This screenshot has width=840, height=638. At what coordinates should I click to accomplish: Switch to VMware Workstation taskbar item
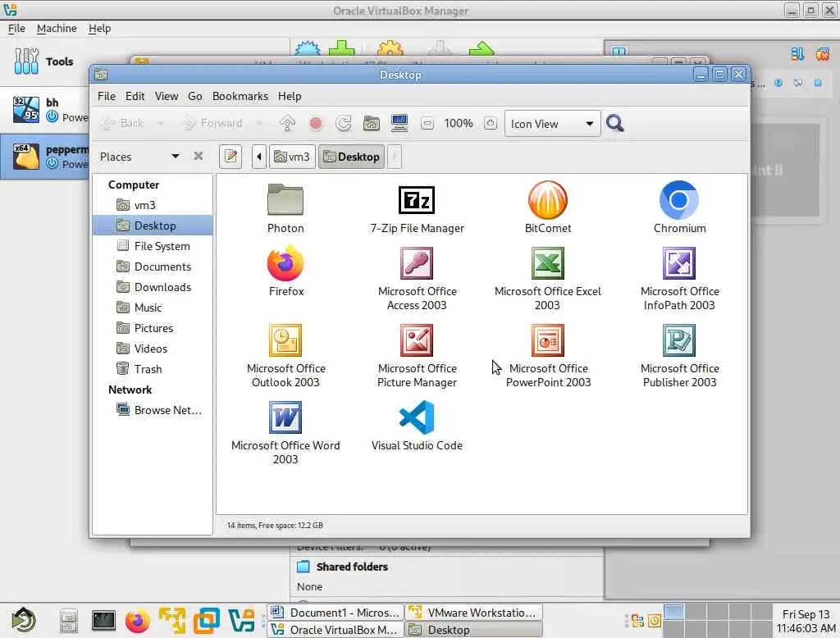click(474, 613)
